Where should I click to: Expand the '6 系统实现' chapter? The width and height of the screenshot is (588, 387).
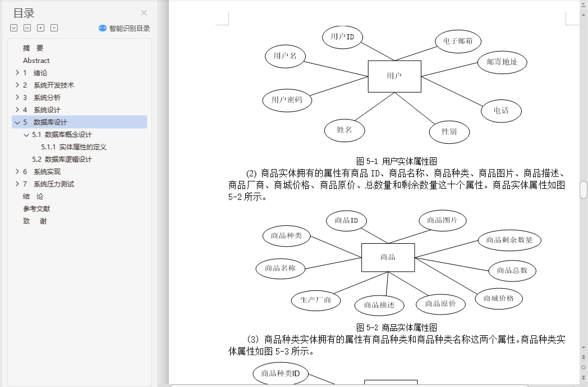tap(17, 171)
